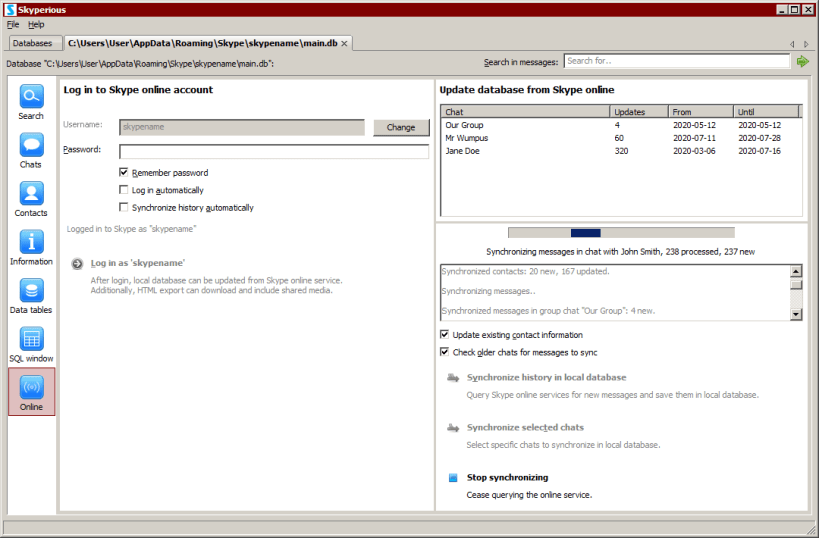
Task: Sort by From column header
Action: tap(700, 112)
